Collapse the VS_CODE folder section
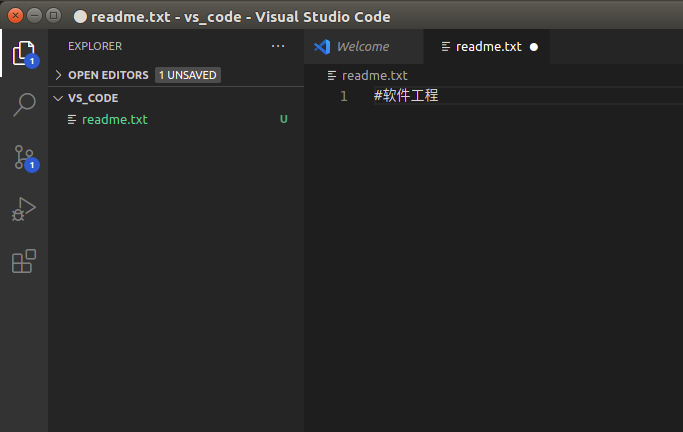The width and height of the screenshot is (683, 432). tap(58, 98)
